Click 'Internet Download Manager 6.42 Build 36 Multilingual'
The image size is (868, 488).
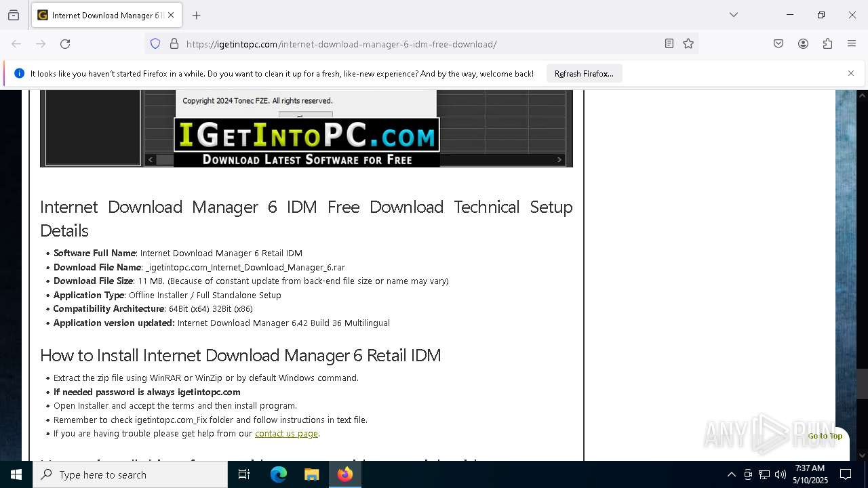[x=283, y=323]
